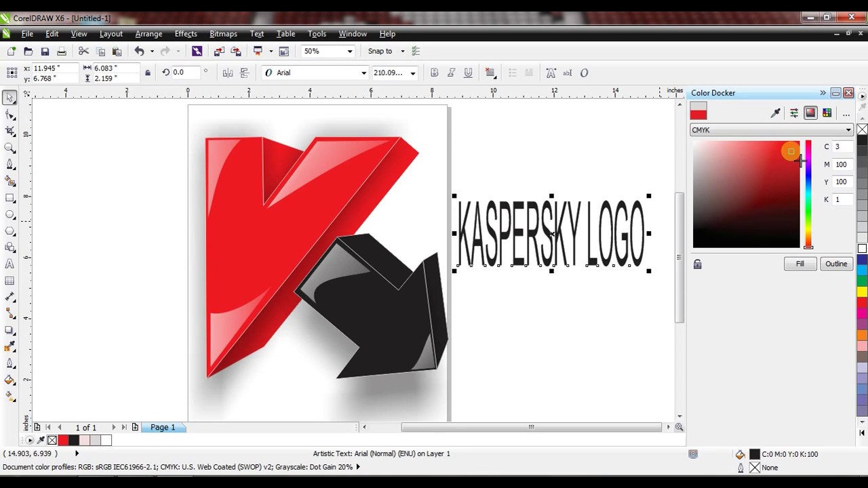The image size is (868, 488).
Task: Select the Rectangle tool in the toolbox
Action: tap(9, 197)
